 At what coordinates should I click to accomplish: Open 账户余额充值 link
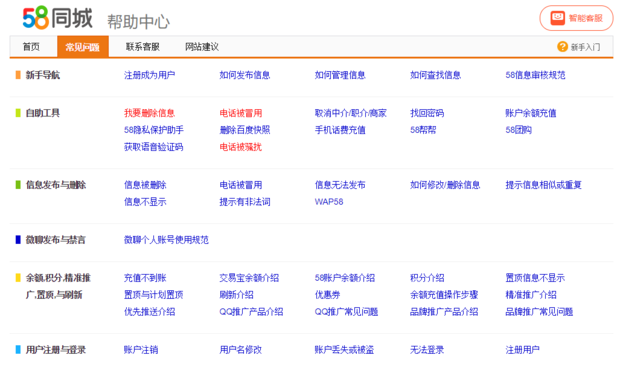[x=531, y=113]
